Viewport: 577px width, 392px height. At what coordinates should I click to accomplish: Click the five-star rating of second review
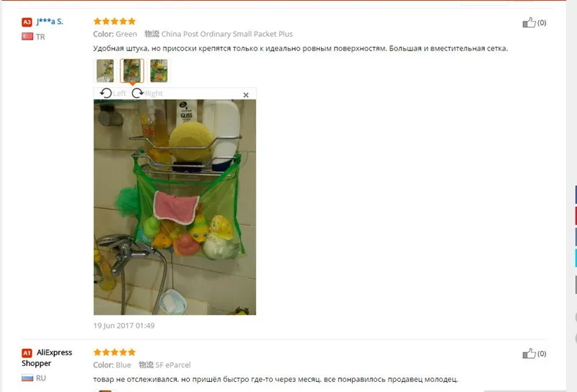click(x=115, y=352)
